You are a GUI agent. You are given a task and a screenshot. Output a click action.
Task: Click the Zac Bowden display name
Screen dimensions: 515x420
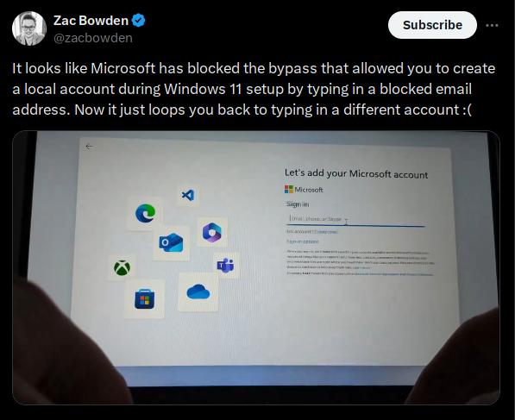[x=91, y=21]
